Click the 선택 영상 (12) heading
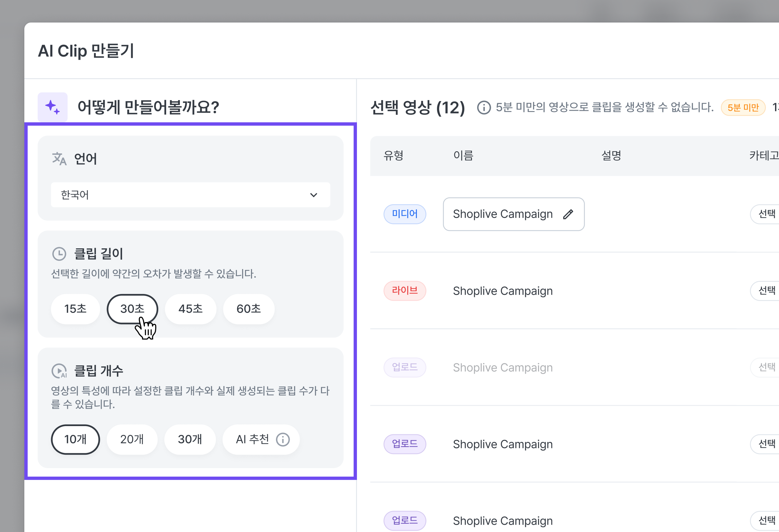Image resolution: width=779 pixels, height=532 pixels. coord(418,108)
